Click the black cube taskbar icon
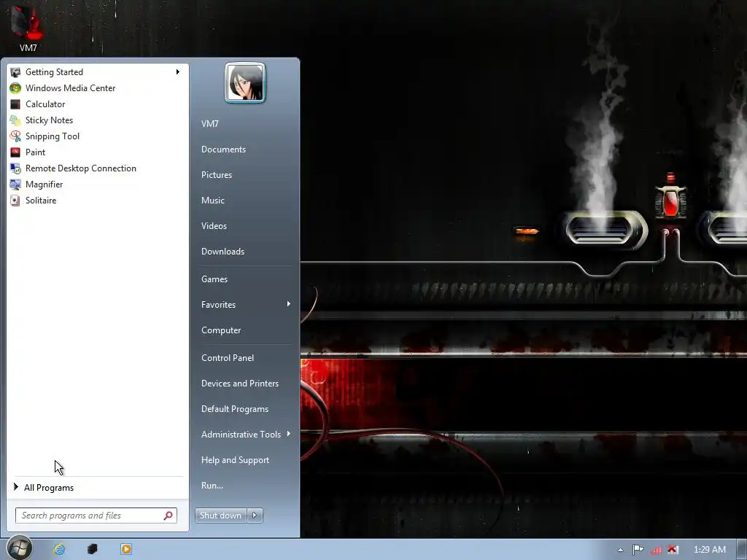Image resolution: width=747 pixels, height=560 pixels. [93, 549]
